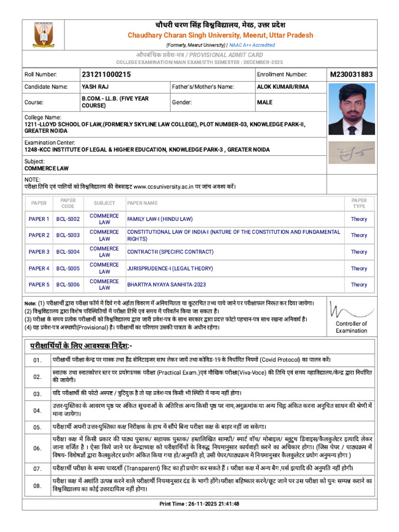Click Theory type in the PAPER 5 row
Viewport: 399px width, 532px height.
359,285
